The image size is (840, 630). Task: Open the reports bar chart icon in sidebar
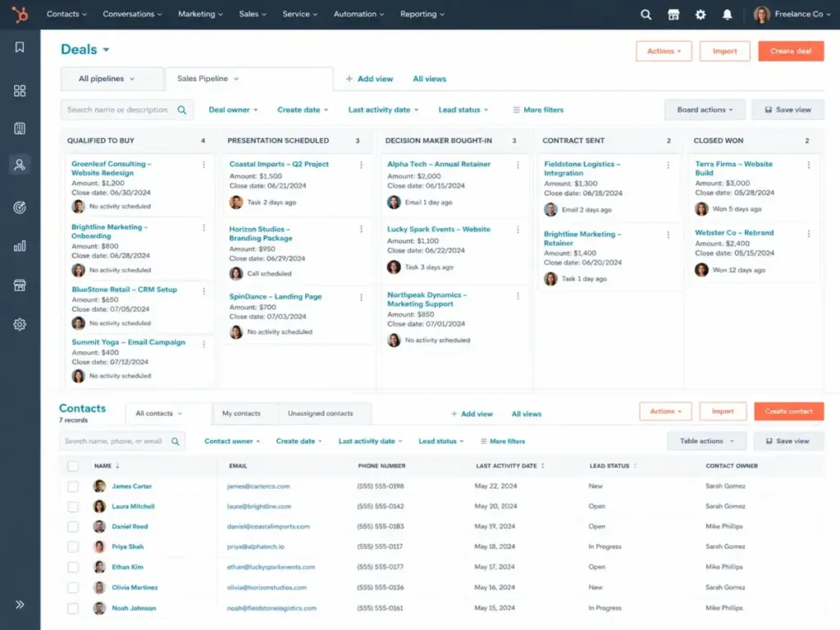click(x=20, y=246)
